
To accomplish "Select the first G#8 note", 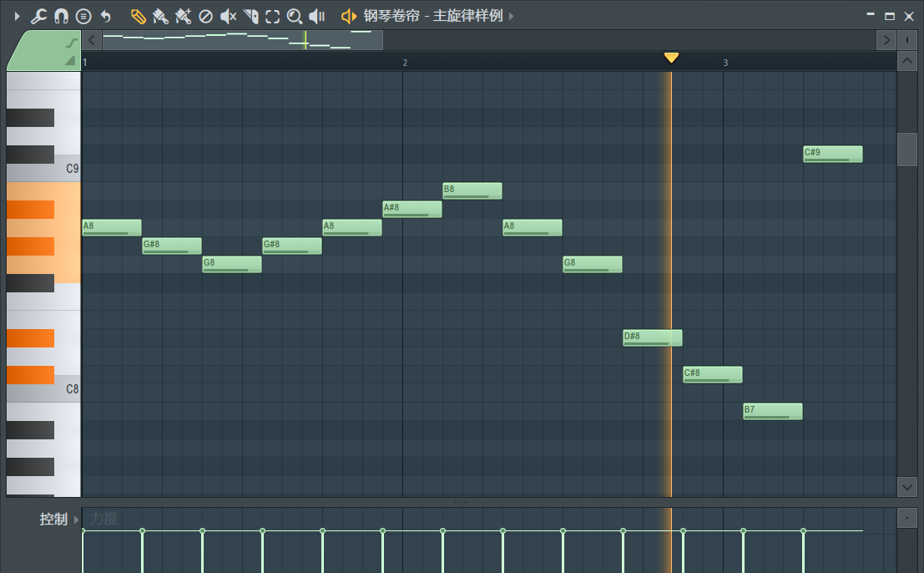I will [171, 246].
